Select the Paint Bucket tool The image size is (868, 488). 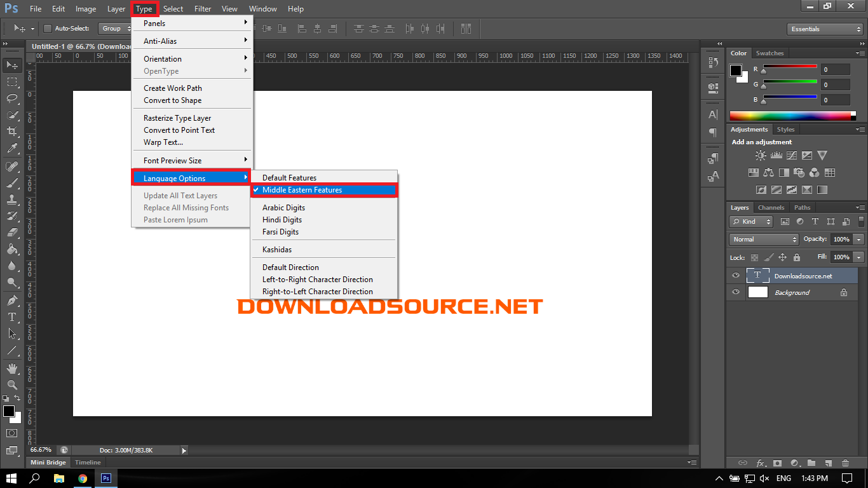coord(12,249)
